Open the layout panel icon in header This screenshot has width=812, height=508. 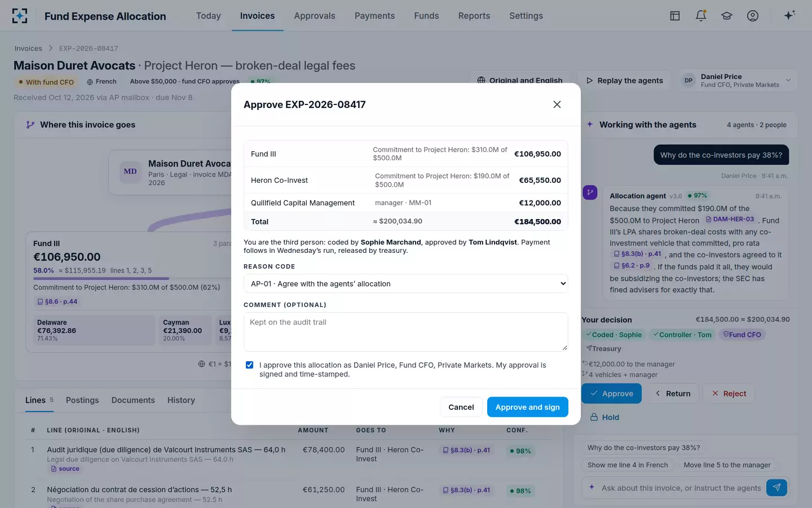[x=675, y=16]
